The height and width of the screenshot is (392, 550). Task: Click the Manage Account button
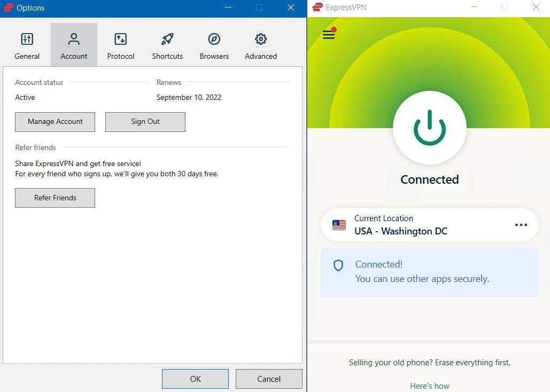[55, 122]
